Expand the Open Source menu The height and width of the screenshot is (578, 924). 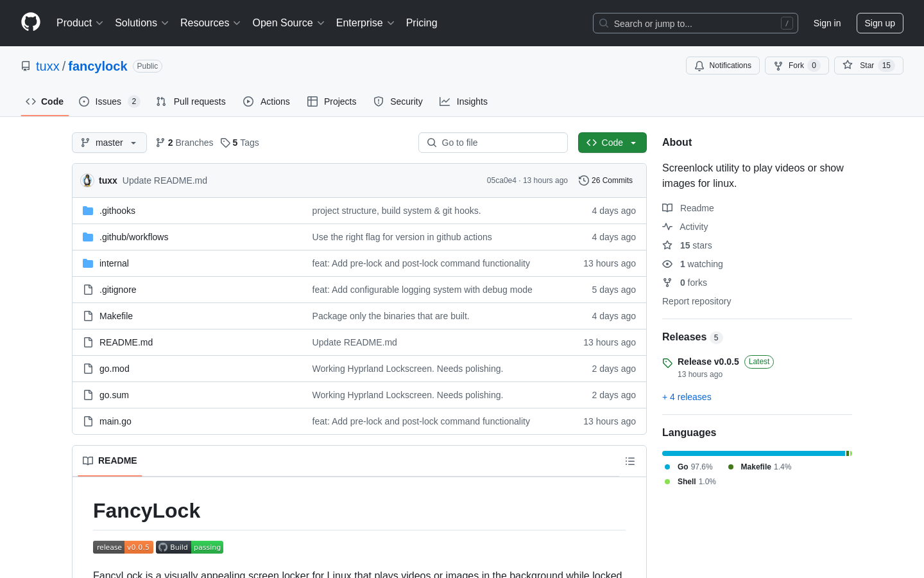pyautogui.click(x=289, y=23)
